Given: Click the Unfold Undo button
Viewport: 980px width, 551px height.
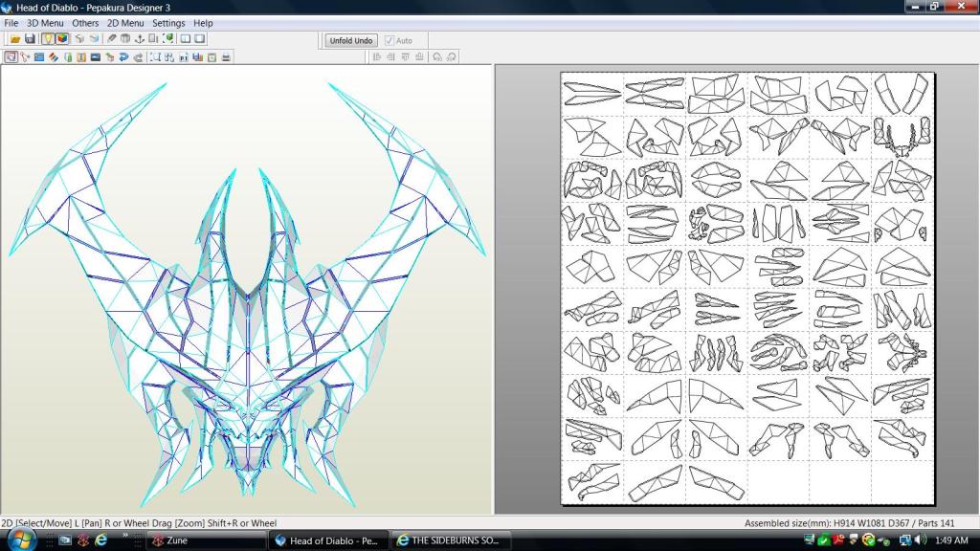Looking at the screenshot, I should coord(350,40).
